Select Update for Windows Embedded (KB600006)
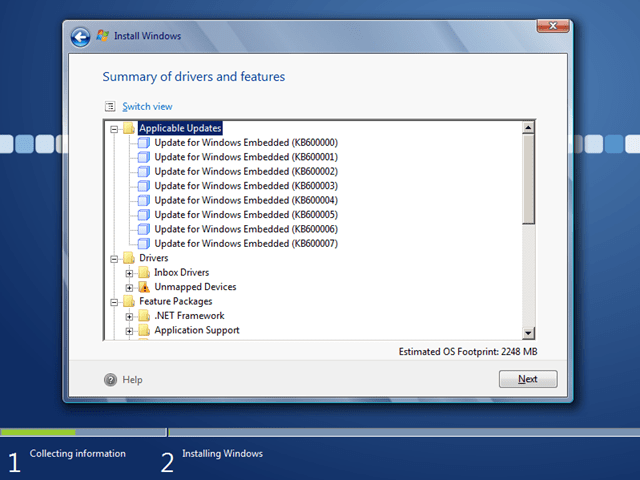Viewport: 640px width, 480px height. tap(246, 229)
